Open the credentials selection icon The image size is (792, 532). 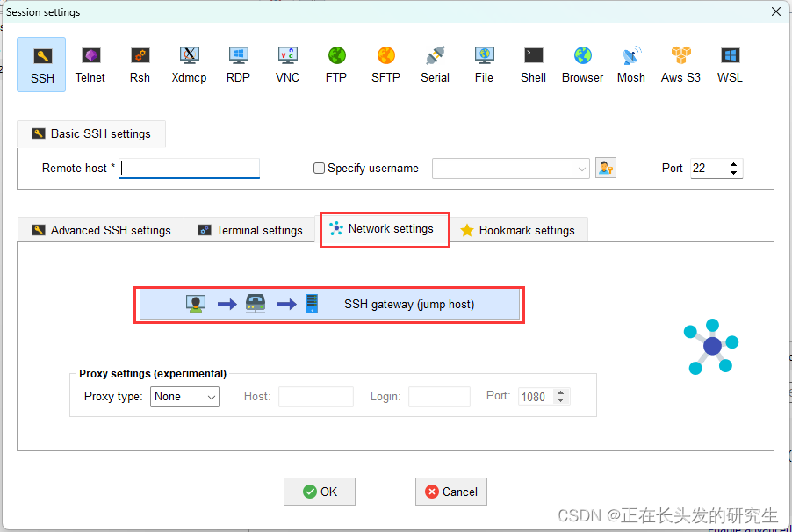(x=605, y=167)
